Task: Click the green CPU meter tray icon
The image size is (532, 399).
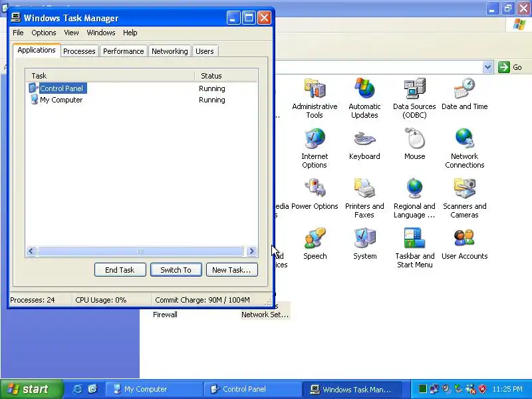Action: tap(422, 389)
